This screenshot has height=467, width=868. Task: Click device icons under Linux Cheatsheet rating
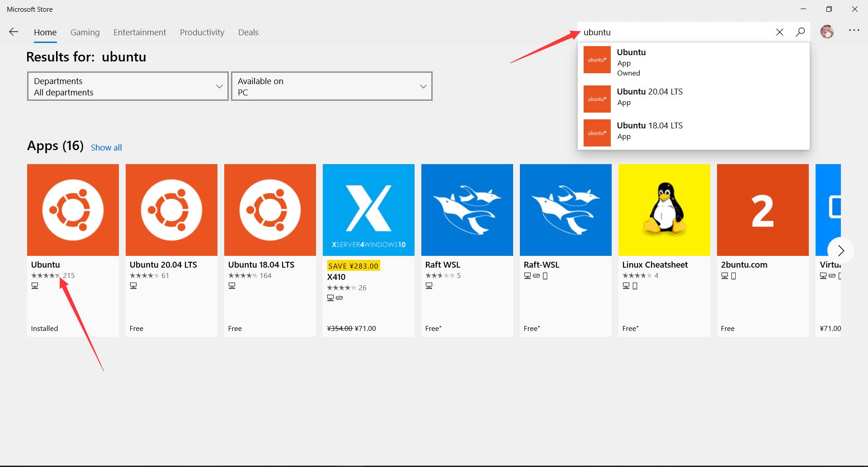coord(630,286)
